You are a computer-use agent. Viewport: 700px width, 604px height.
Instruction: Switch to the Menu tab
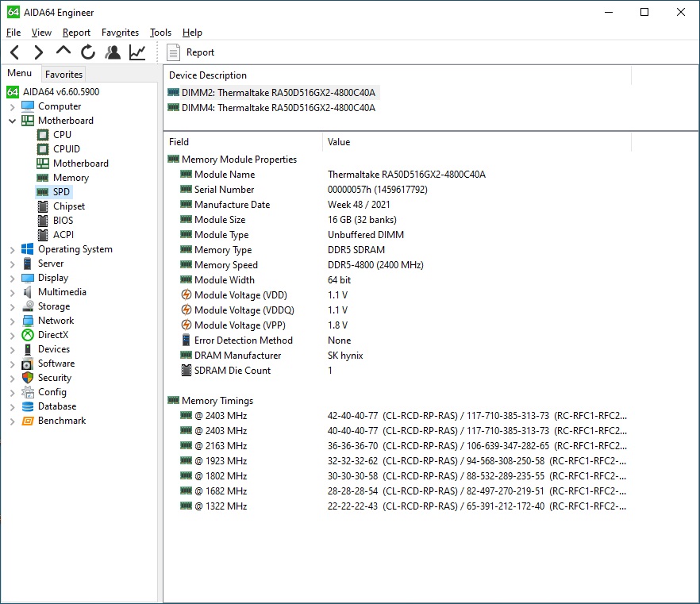tap(20, 73)
